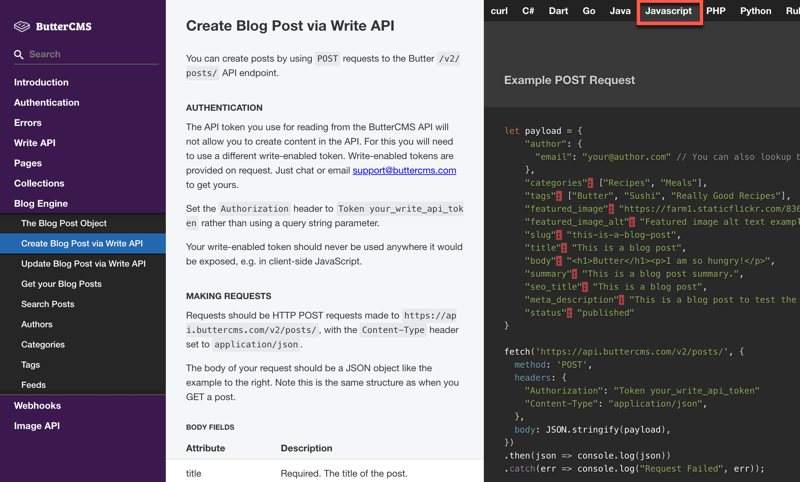Click the body: JSON.stringify(payload) line

coord(592,430)
